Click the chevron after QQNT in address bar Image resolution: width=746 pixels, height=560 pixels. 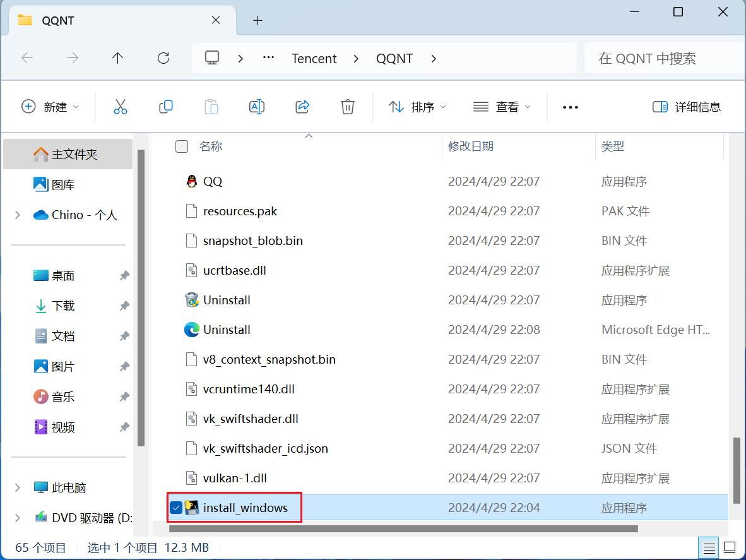(x=434, y=59)
